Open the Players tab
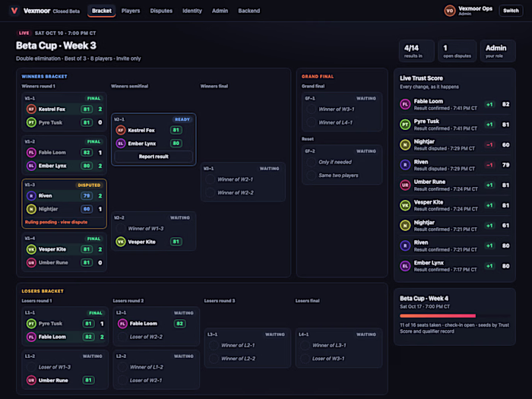This screenshot has width=532, height=399. click(131, 11)
